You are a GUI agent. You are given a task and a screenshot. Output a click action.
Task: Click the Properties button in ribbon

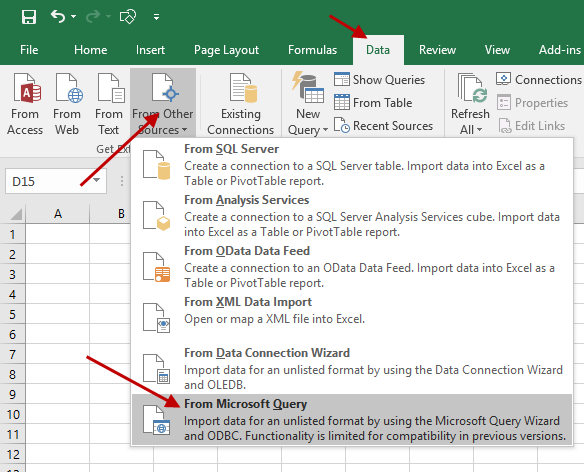pyautogui.click(x=533, y=102)
